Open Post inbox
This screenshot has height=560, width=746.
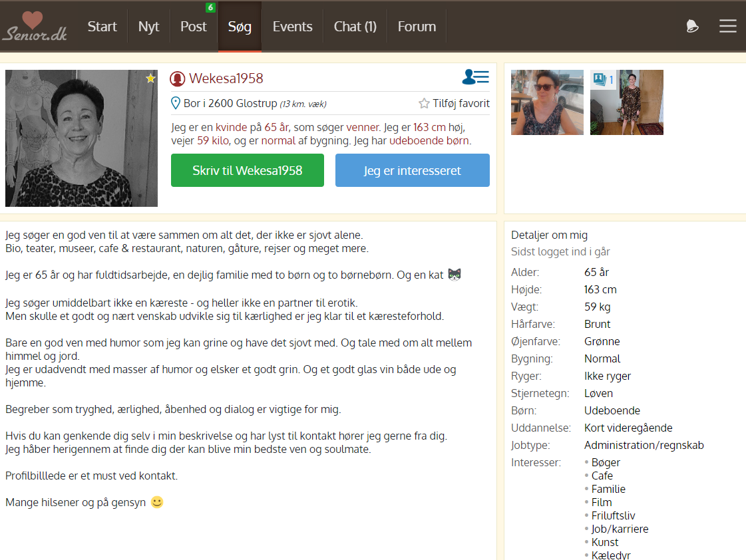coord(194,27)
